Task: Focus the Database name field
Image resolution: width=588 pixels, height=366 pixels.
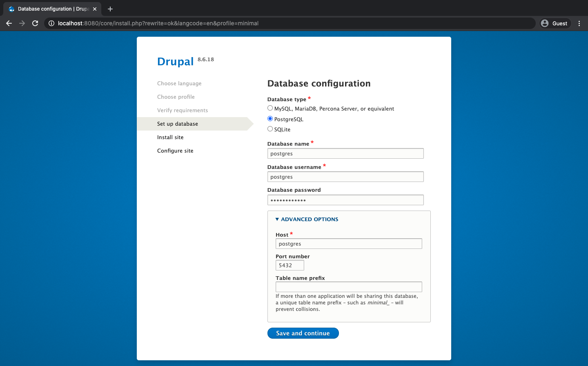Action: tap(345, 153)
